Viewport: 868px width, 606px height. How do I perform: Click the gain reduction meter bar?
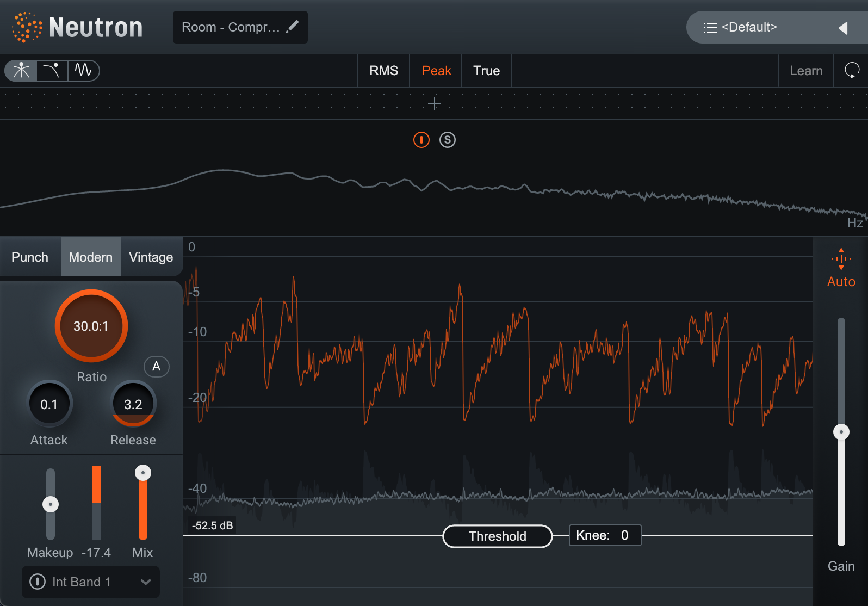97,503
